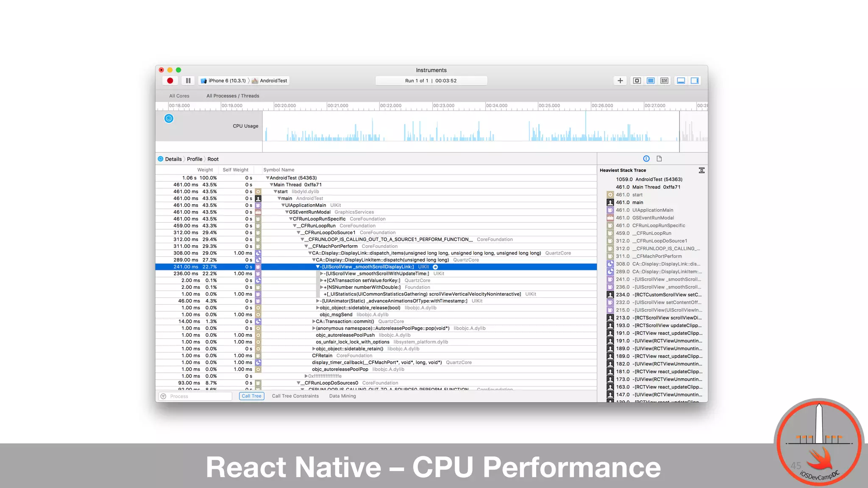Open Call Tree Constraints options
868x488 pixels.
click(x=295, y=396)
